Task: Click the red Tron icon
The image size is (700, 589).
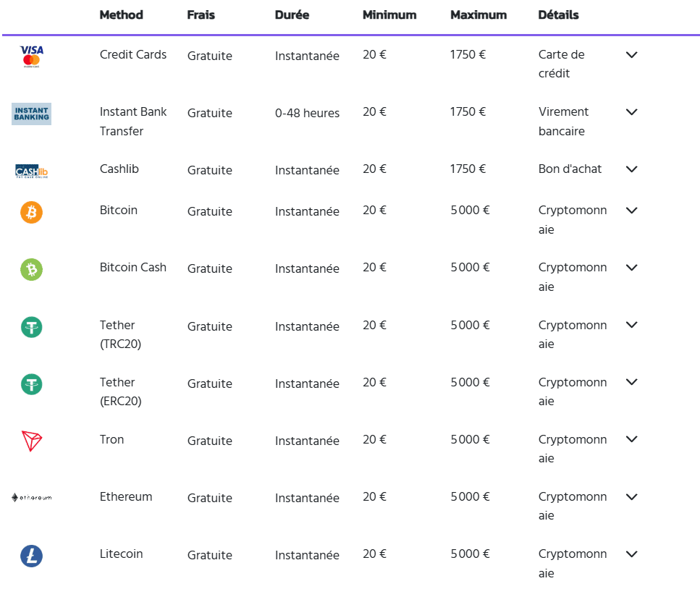Action: point(31,441)
